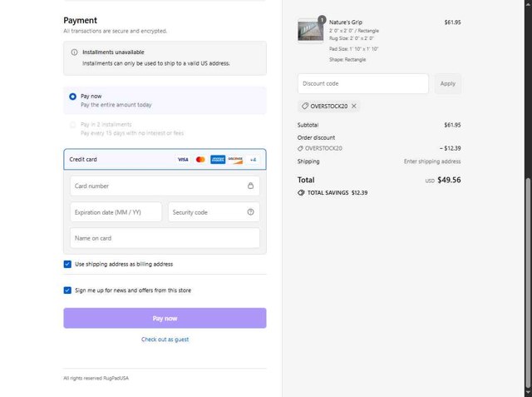The image size is (532, 397).
Task: Click the purple Pay now button
Action: click(165, 318)
